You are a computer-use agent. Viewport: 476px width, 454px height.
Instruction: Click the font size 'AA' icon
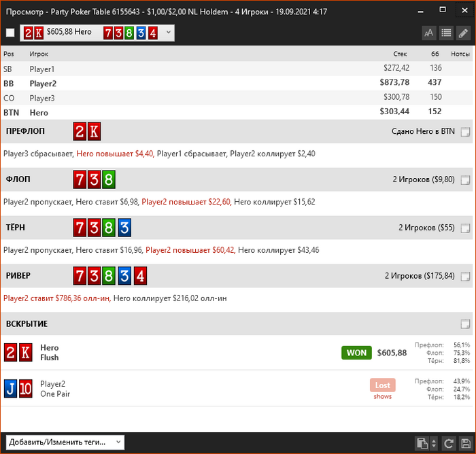coord(428,33)
